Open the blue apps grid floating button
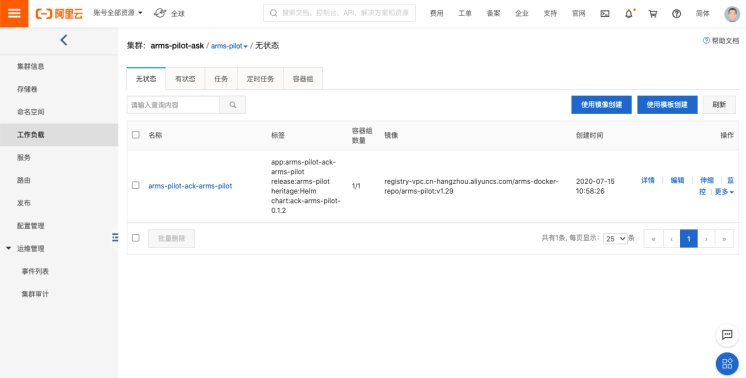The height and width of the screenshot is (378, 746). point(727,364)
